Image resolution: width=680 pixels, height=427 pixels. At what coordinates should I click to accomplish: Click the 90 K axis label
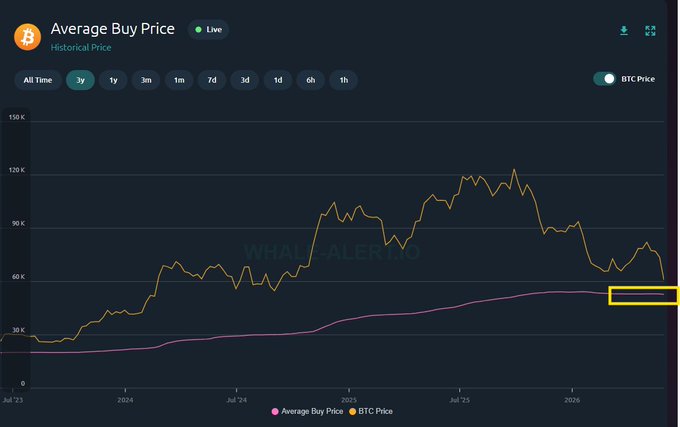18,224
